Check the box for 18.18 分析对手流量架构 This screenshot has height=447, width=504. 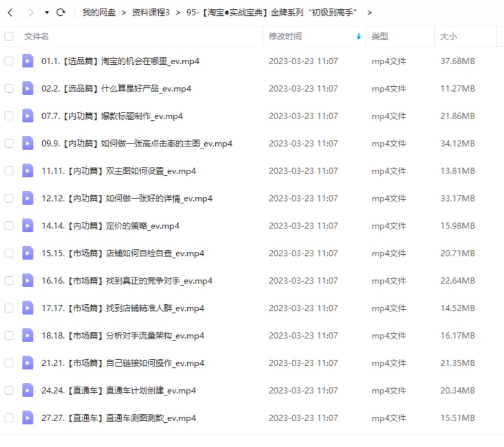click(x=9, y=336)
